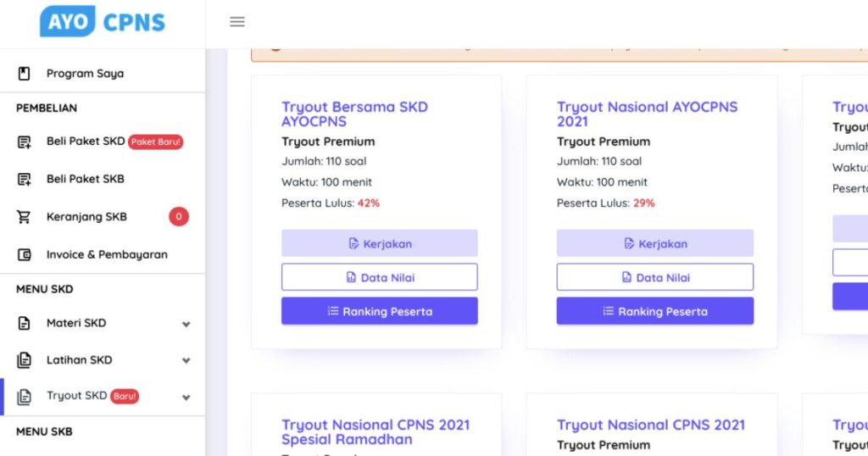This screenshot has width=868, height=456.
Task: Open Program Saya menu item
Action: click(85, 74)
